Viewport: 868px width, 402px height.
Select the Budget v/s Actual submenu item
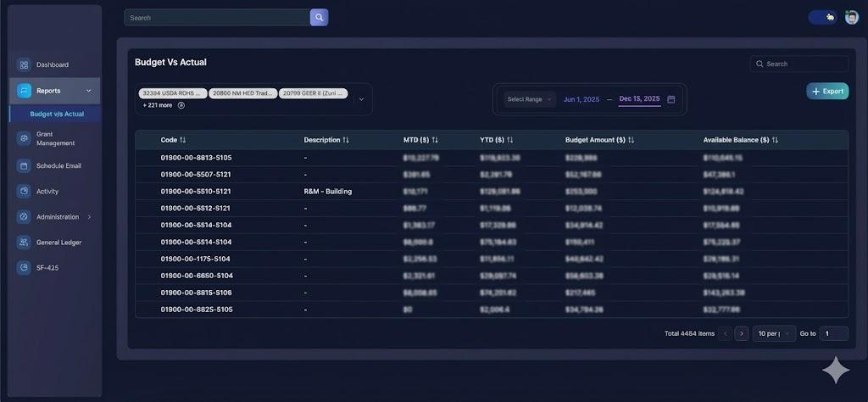pyautogui.click(x=57, y=114)
